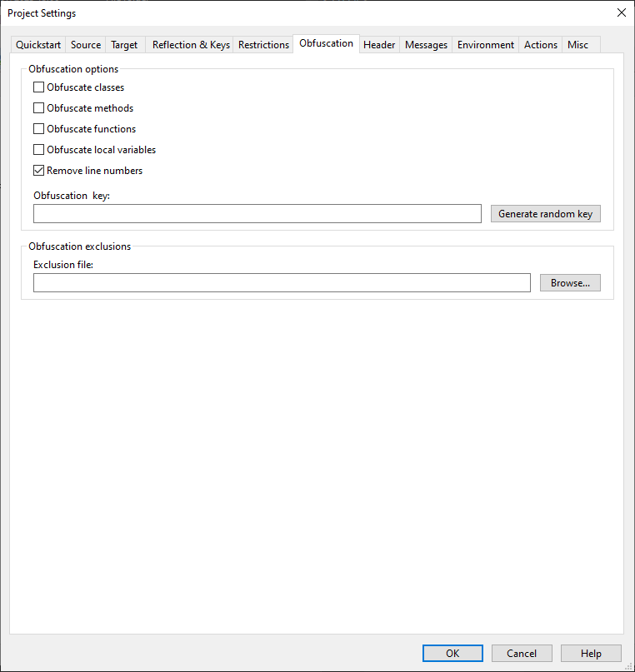Select the Actions tab
635x672 pixels.
[x=541, y=45]
